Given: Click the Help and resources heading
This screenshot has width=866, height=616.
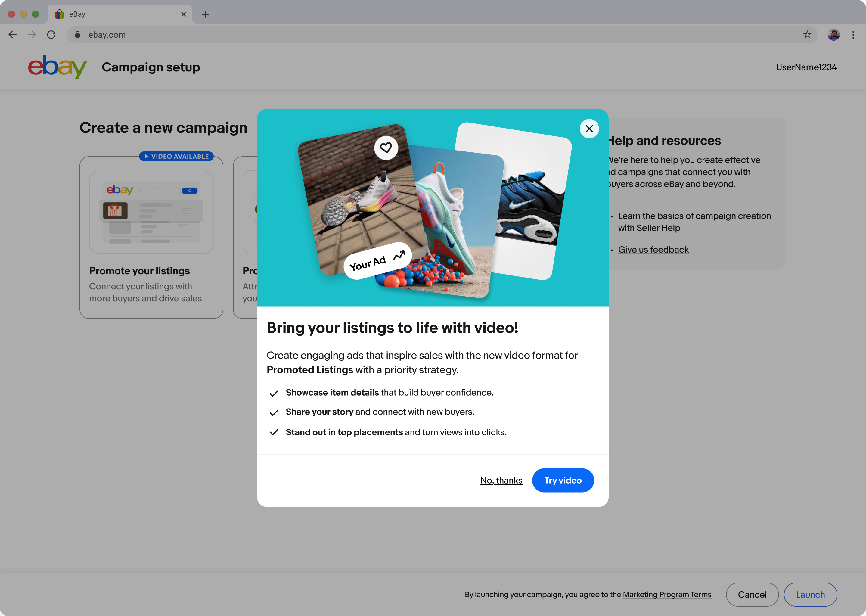Looking at the screenshot, I should [x=665, y=141].
